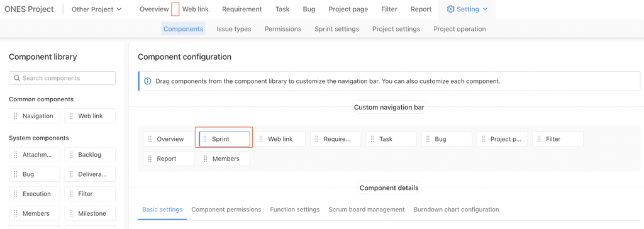This screenshot has height=229, width=644.
Task: Click the Setting gear icon
Action: click(x=450, y=9)
